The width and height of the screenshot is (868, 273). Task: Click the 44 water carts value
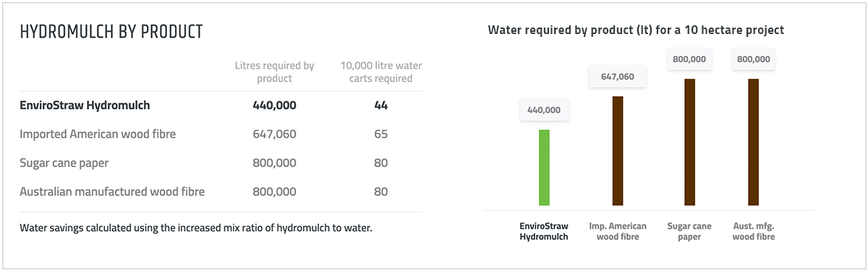[381, 105]
